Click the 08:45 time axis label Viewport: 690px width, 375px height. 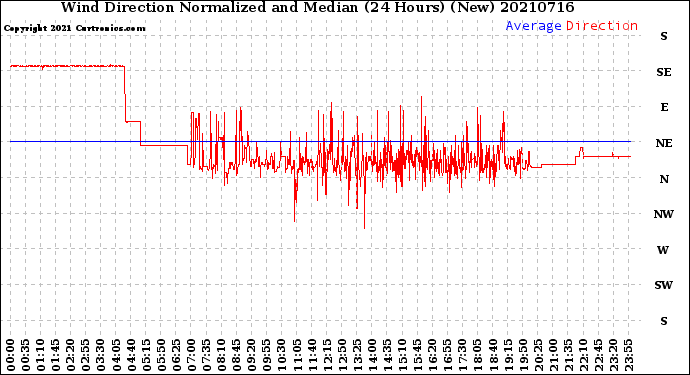point(236,355)
